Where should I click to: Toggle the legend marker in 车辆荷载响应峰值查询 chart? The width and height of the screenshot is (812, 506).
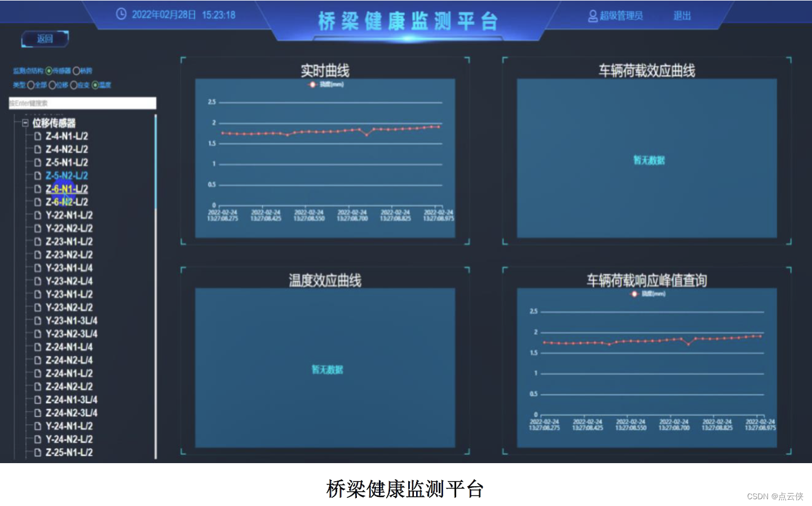(x=634, y=294)
